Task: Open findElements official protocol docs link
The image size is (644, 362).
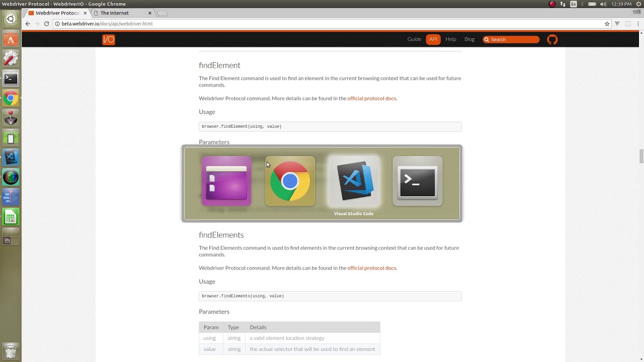Action: pyautogui.click(x=372, y=268)
